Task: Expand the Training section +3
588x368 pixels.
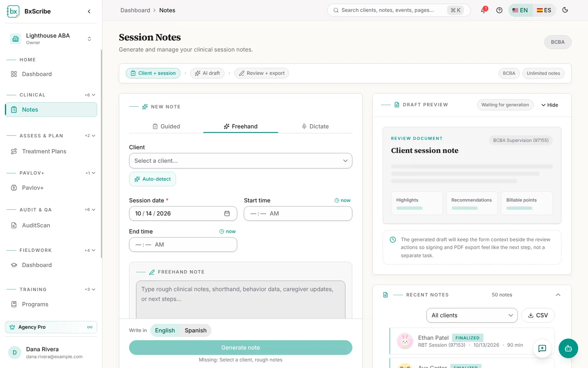Action: [x=90, y=289]
